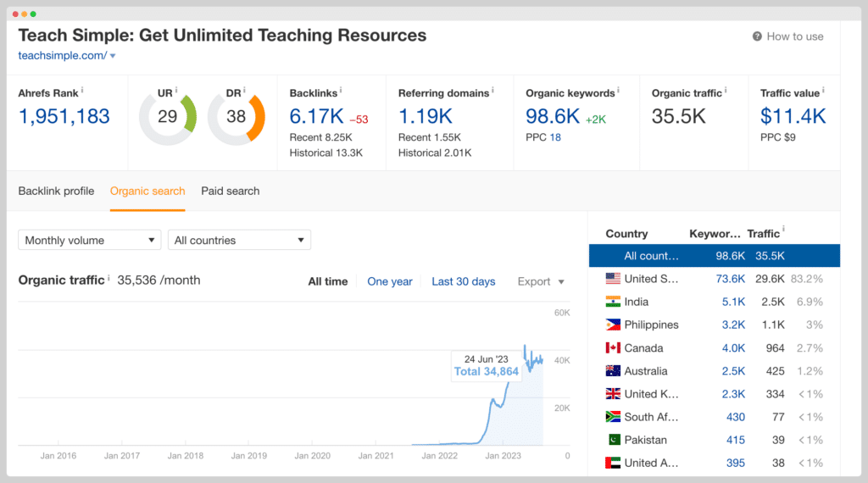The height and width of the screenshot is (483, 868).
Task: Select the All countries row in table
Action: (x=714, y=256)
